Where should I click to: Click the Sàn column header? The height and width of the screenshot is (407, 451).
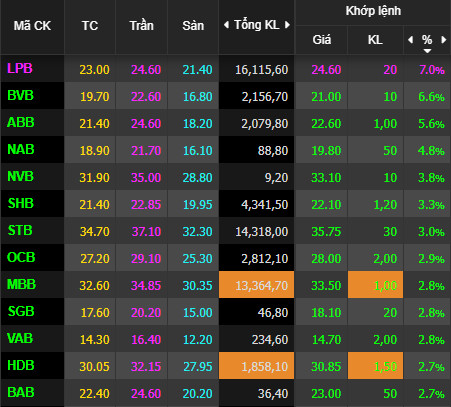point(193,26)
